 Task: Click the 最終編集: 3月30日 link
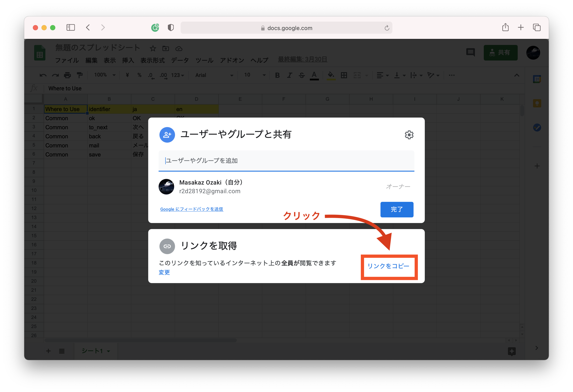click(302, 59)
